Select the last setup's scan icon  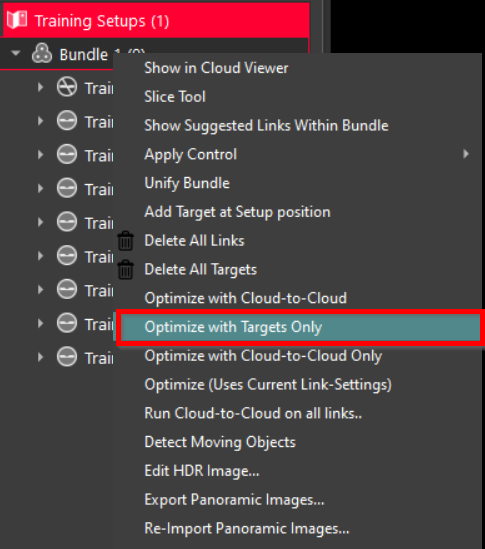click(67, 357)
